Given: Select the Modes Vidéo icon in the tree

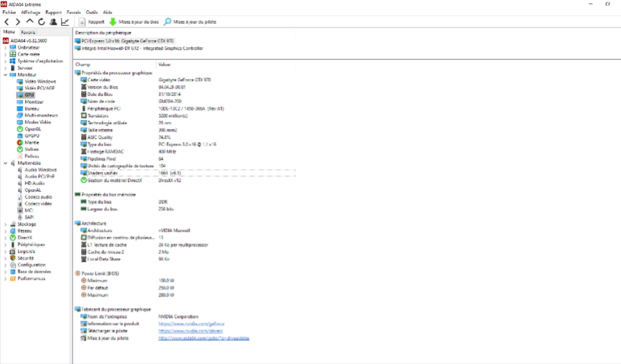Looking at the screenshot, I should (x=20, y=122).
